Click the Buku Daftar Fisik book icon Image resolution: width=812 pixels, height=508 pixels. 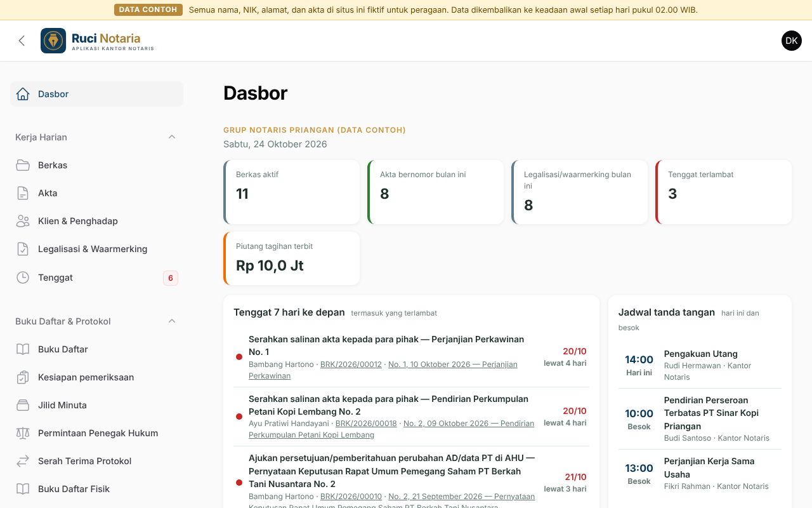[x=23, y=489]
